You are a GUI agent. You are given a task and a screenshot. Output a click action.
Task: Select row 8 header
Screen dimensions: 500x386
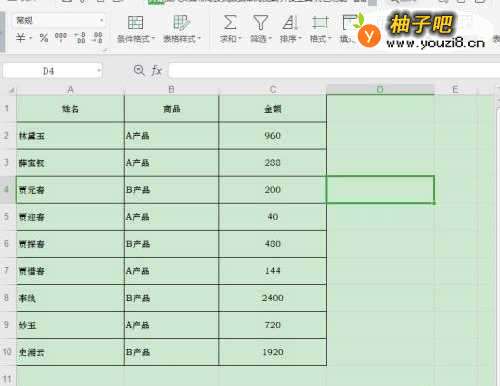click(6, 298)
